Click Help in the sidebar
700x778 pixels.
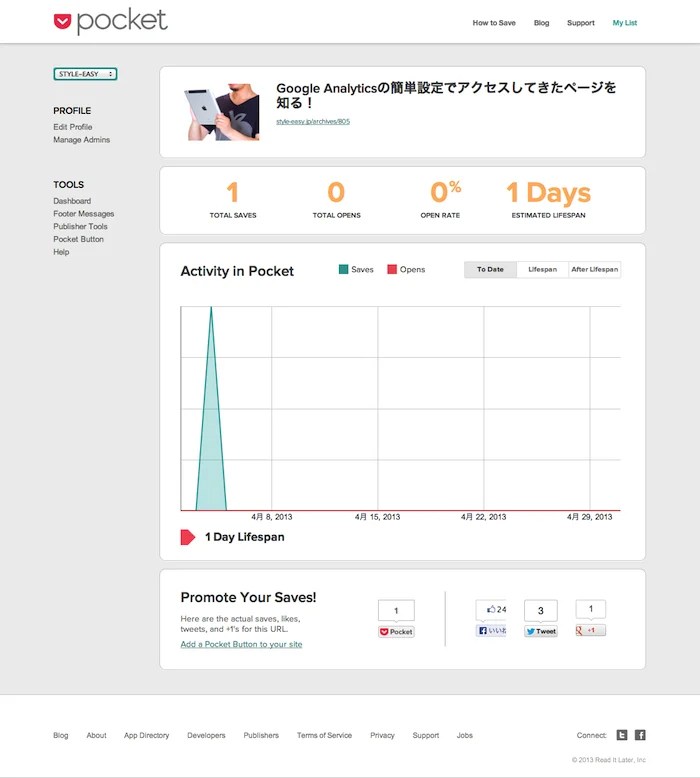61,252
